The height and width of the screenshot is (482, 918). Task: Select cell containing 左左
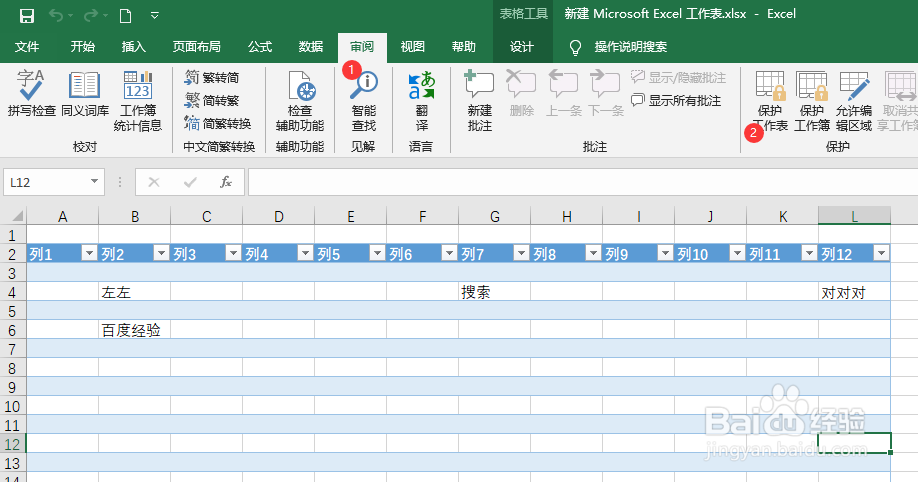pos(135,292)
